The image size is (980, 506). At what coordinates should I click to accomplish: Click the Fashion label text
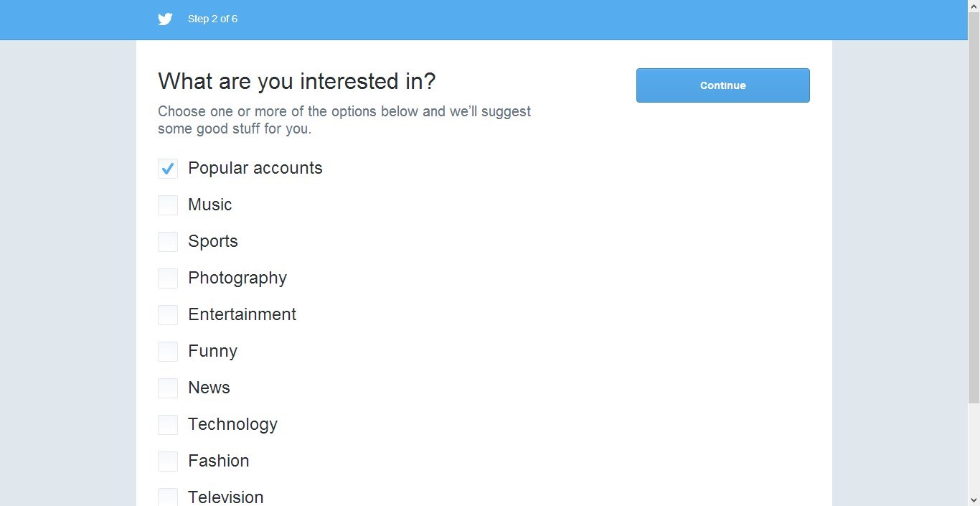tap(218, 461)
